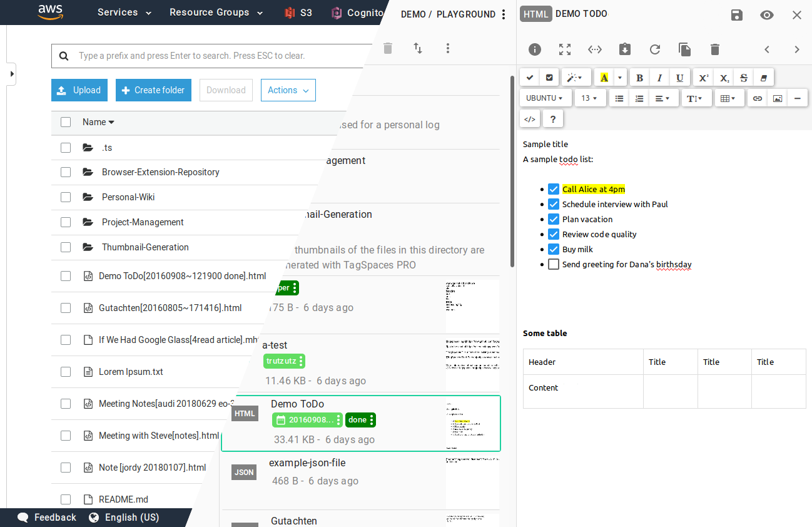
Task: Uncheck the Buy milk todo item
Action: (553, 248)
